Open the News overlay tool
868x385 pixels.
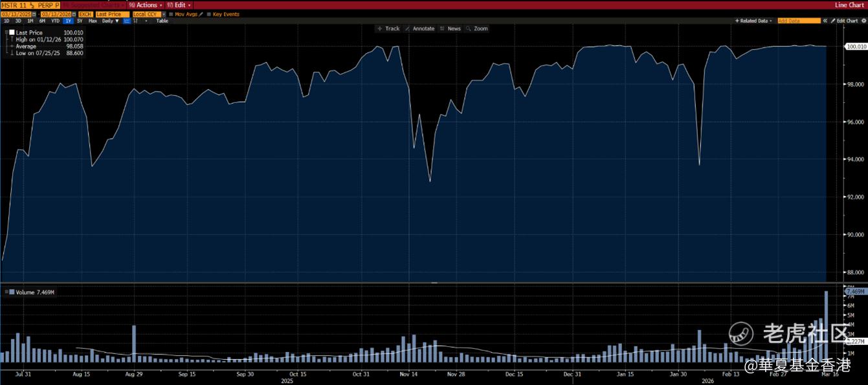click(450, 28)
